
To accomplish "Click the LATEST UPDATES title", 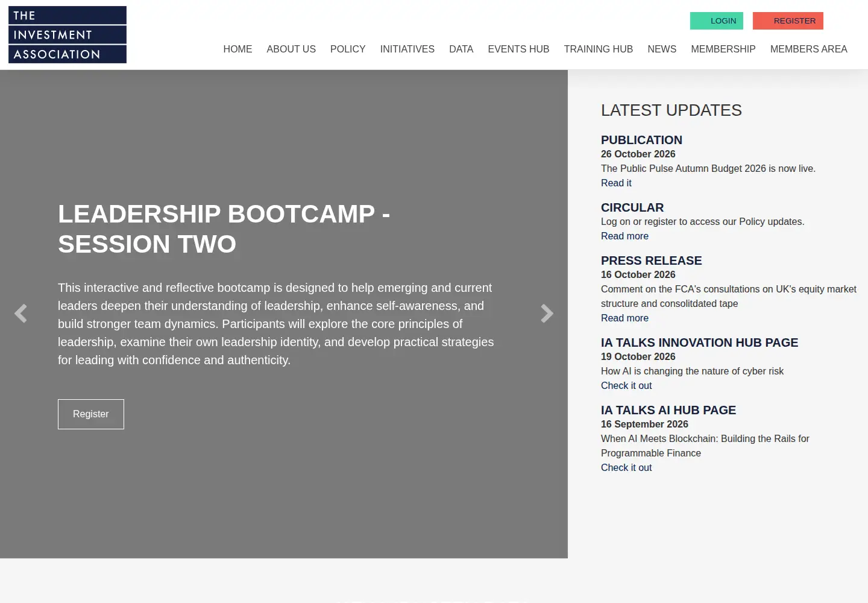I will click(671, 110).
